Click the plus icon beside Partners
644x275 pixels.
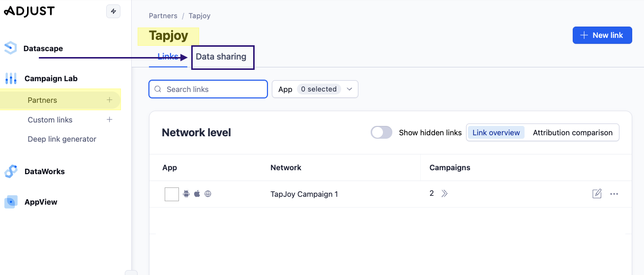(110, 100)
